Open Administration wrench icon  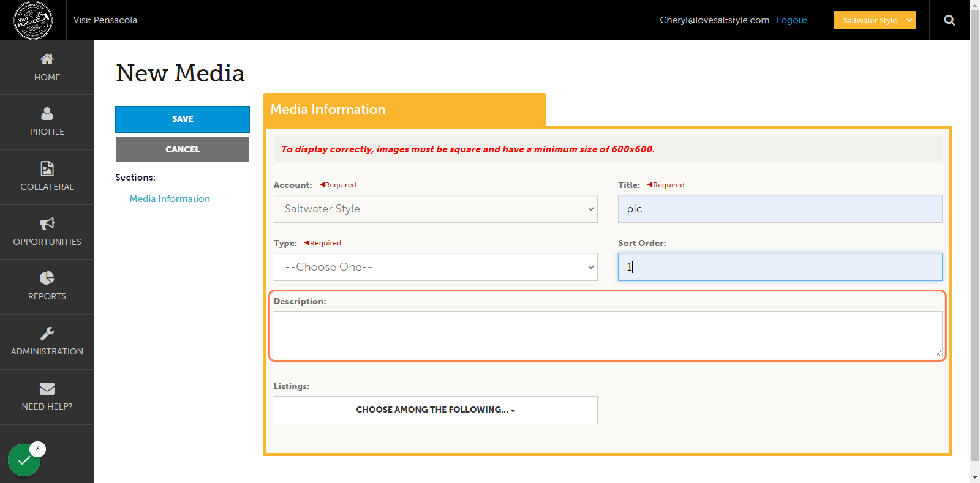47,333
